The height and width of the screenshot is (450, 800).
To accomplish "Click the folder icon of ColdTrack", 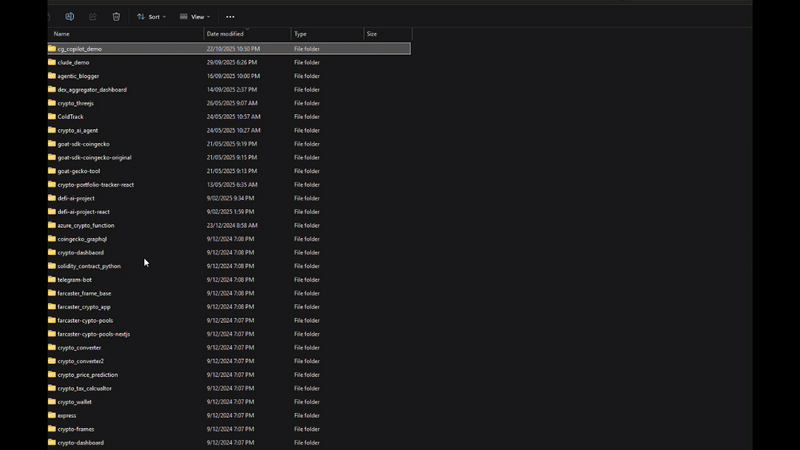I will pyautogui.click(x=52, y=116).
